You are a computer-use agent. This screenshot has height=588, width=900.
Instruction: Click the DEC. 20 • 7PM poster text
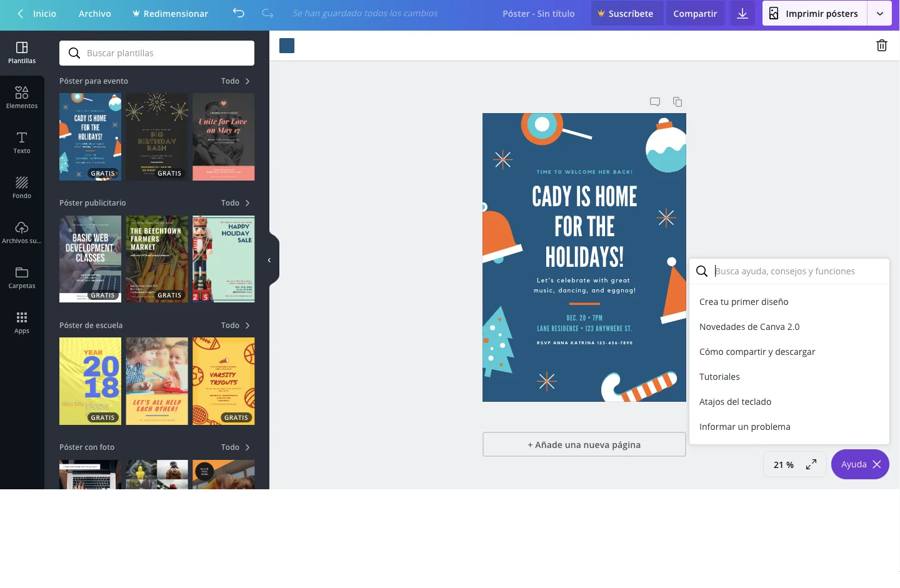pos(584,318)
